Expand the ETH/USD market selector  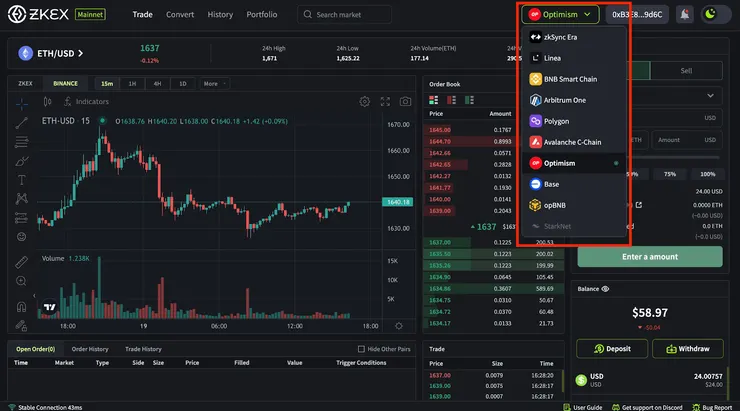coord(51,53)
